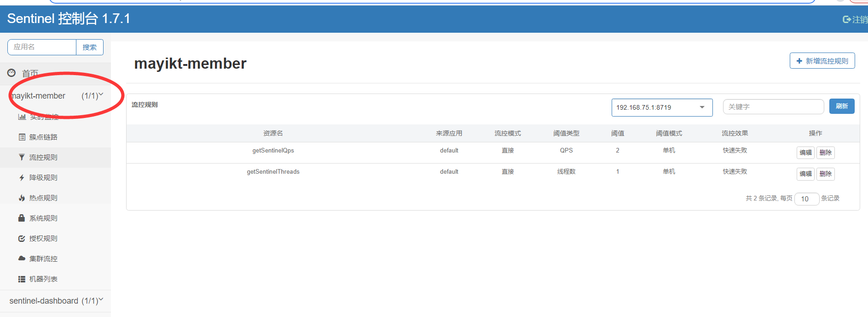
Task: Click the check-square icon beside 授权规则
Action: pos(22,238)
